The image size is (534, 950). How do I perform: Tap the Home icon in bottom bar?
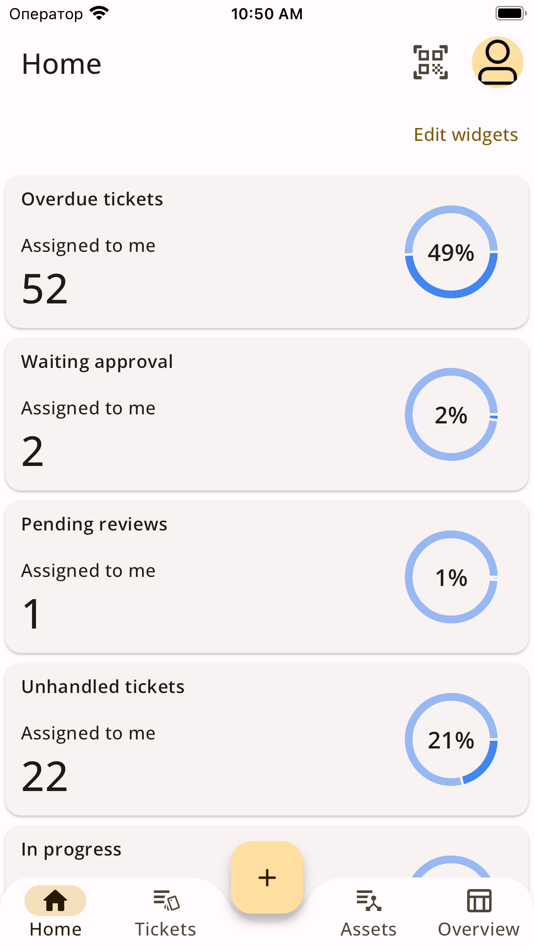point(55,900)
